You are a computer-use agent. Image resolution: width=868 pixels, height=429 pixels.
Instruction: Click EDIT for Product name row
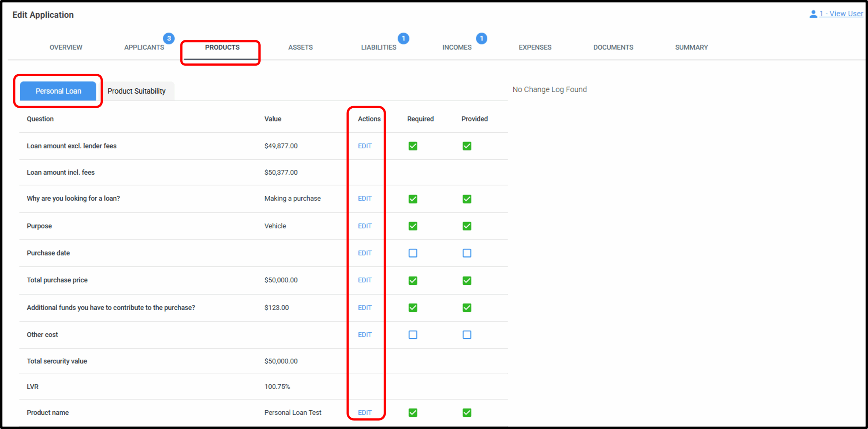coord(364,413)
